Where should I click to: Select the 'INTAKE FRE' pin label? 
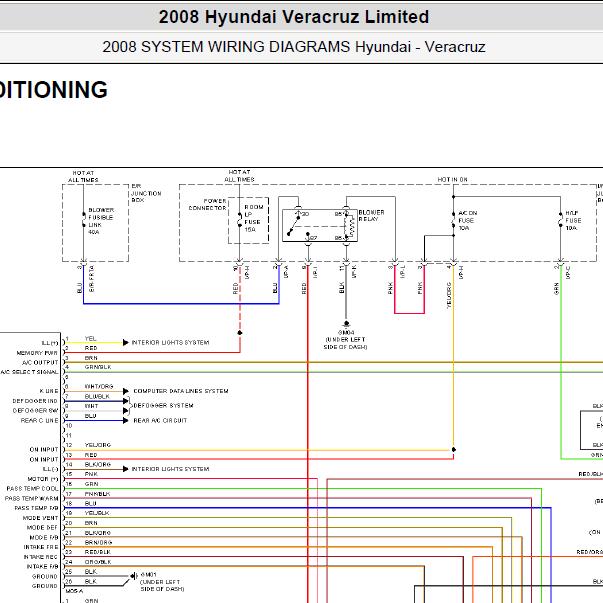(41, 547)
